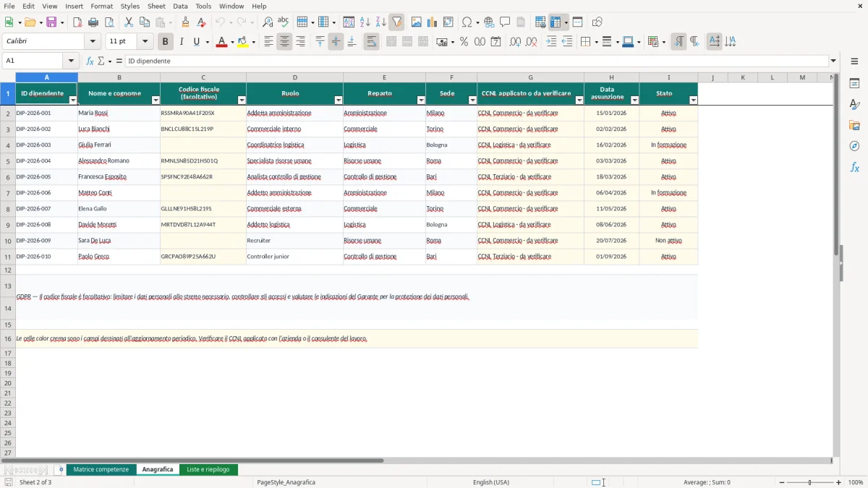The height and width of the screenshot is (488, 868).
Task: Toggle Left-To-Right text direction
Action: point(678,42)
